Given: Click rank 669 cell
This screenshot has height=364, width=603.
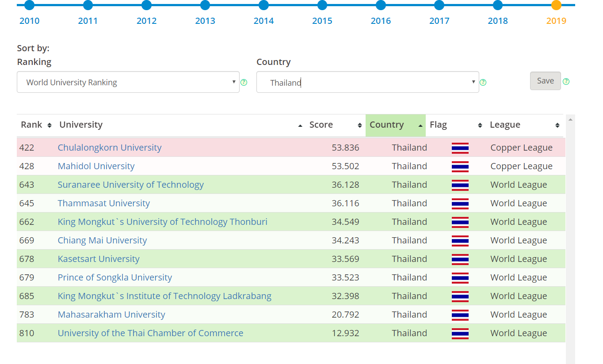Looking at the screenshot, I should tap(27, 240).
